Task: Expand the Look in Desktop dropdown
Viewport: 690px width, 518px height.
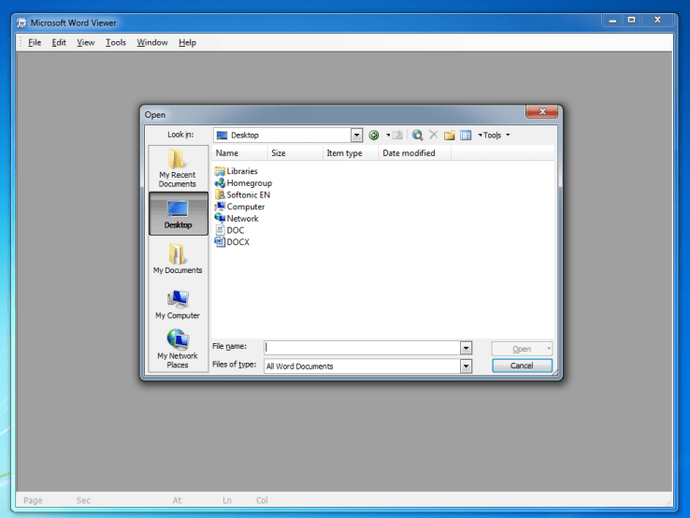Action: [357, 135]
